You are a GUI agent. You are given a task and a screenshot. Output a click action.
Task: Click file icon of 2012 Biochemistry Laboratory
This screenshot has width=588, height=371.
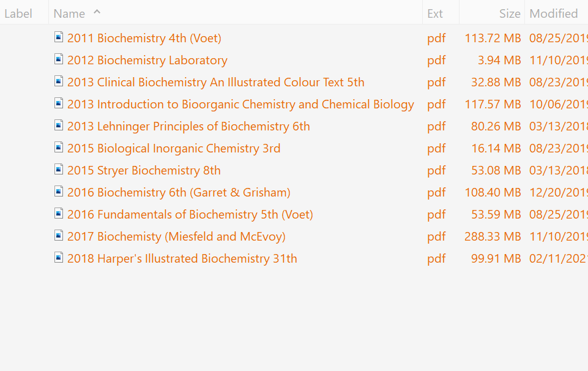point(59,59)
